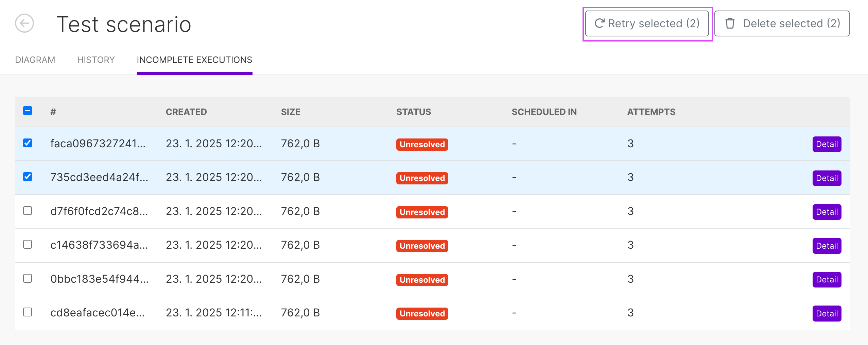868x345 pixels.
Task: Toggle the select-all checkbox in table header
Action: 28,111
